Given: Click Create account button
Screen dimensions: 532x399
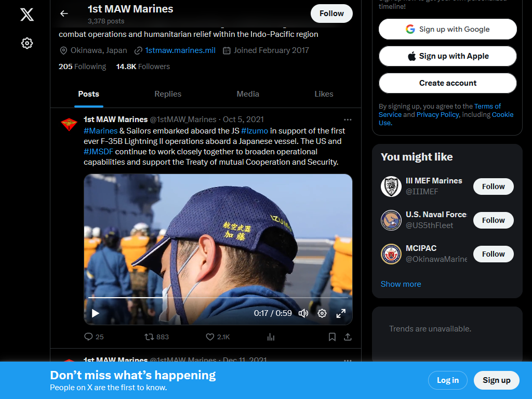Looking at the screenshot, I should 447,83.
